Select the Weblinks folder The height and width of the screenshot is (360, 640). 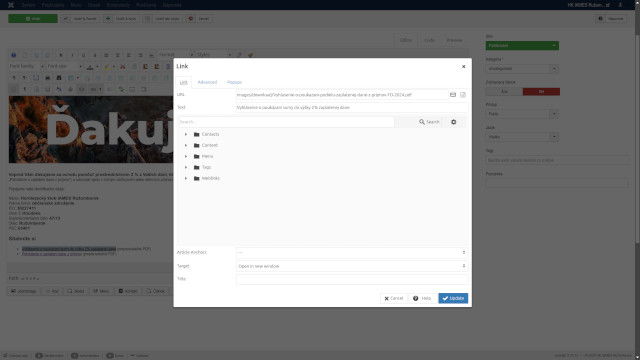point(207,178)
